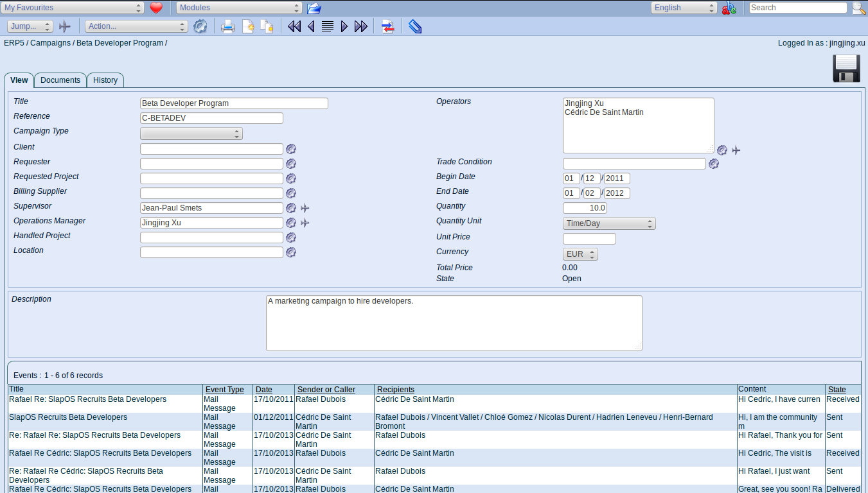The image size is (868, 493).
Task: Click the magnifying glass search icon
Action: pyautogui.click(x=859, y=8)
